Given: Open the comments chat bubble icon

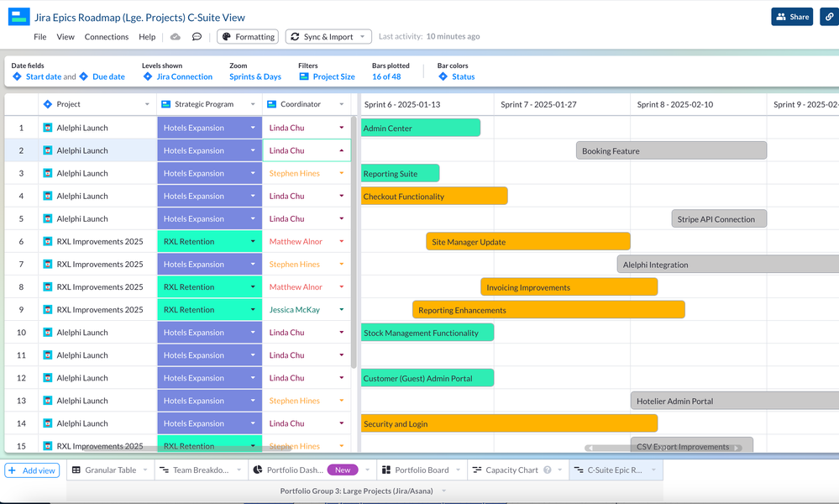Looking at the screenshot, I should [x=196, y=36].
